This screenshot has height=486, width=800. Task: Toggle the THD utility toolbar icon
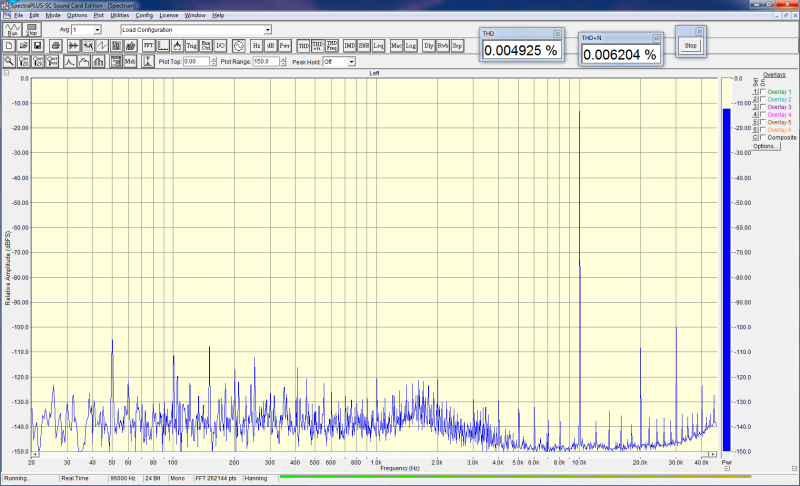click(x=303, y=46)
